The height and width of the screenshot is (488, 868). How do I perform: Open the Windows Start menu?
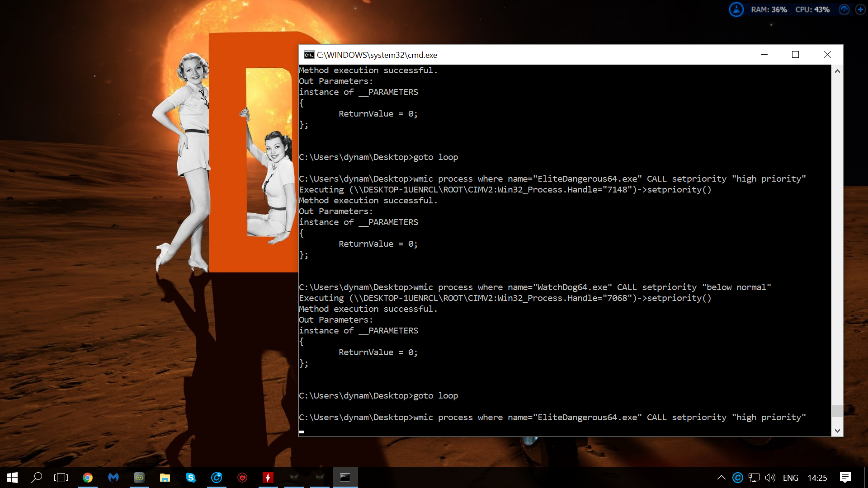[12, 478]
